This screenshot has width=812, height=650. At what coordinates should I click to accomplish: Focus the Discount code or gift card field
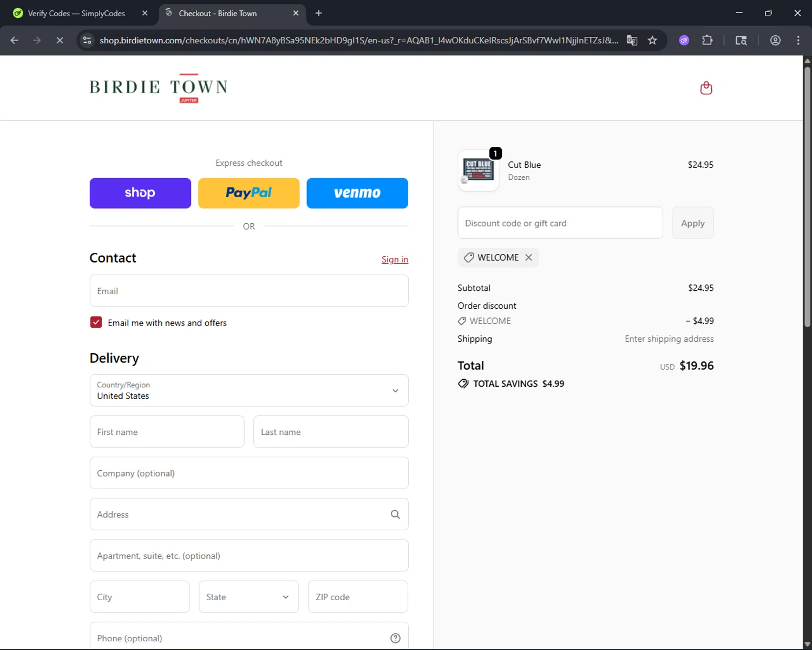coord(560,223)
